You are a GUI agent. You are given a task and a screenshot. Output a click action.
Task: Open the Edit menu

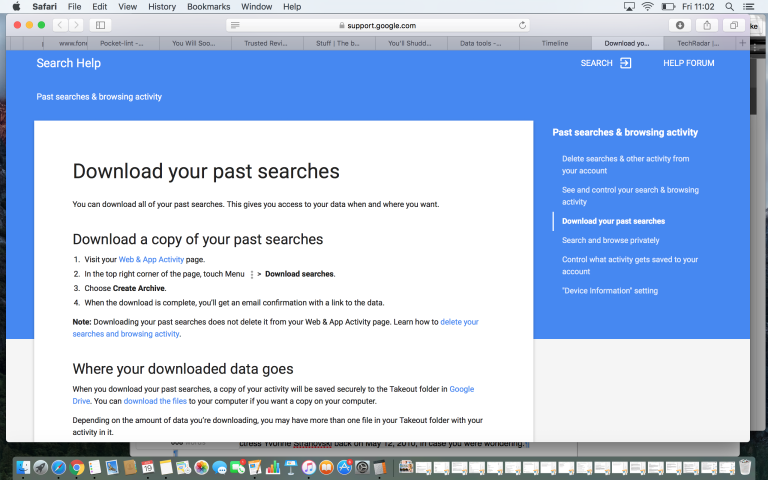point(99,7)
